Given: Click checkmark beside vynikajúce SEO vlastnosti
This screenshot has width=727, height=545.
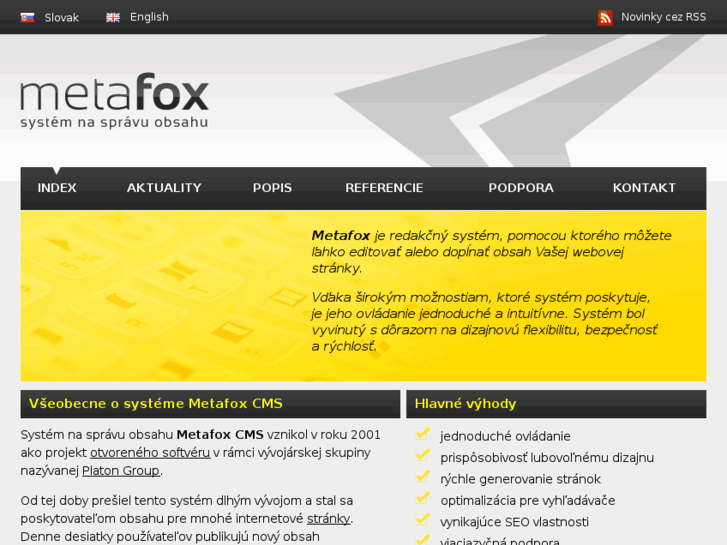Looking at the screenshot, I should click(422, 519).
